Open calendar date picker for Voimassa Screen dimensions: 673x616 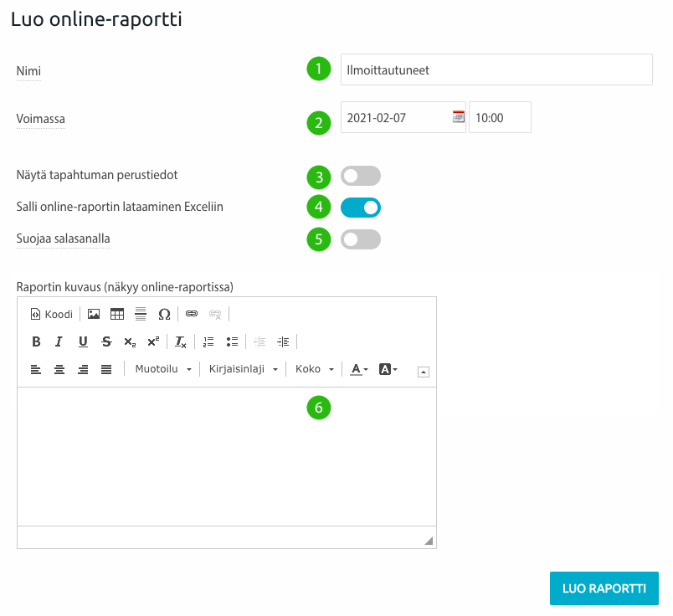[x=458, y=117]
